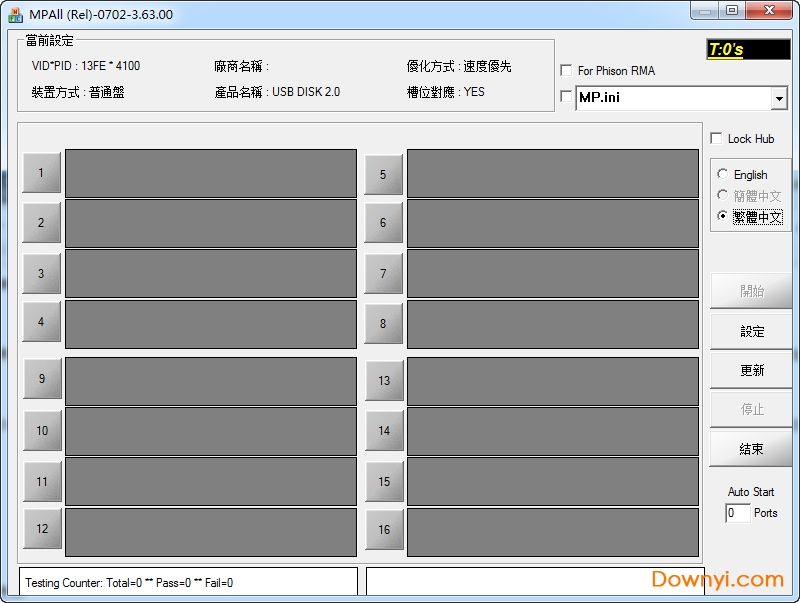Select the English language radio button
Viewport: 800px width, 603px height.
[722, 173]
